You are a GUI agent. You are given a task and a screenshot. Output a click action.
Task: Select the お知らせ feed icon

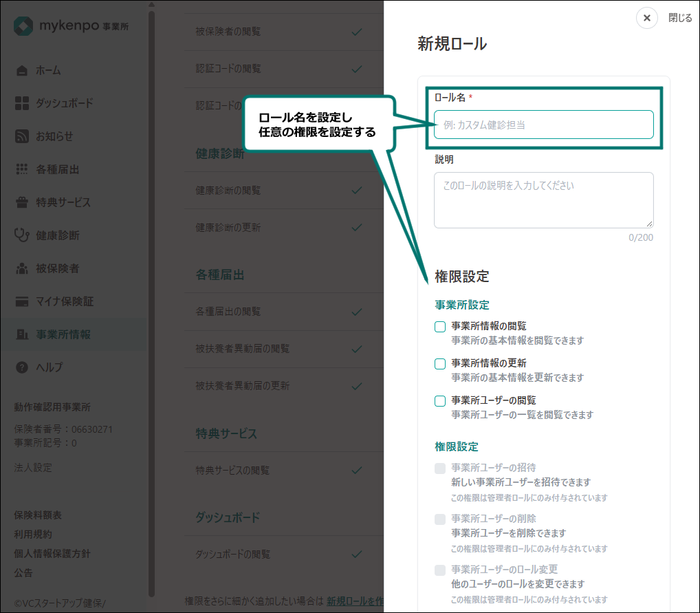pyautogui.click(x=22, y=136)
